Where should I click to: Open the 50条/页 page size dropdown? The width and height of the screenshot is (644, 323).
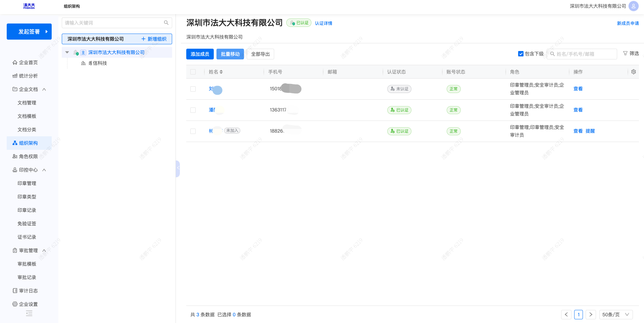point(616,315)
